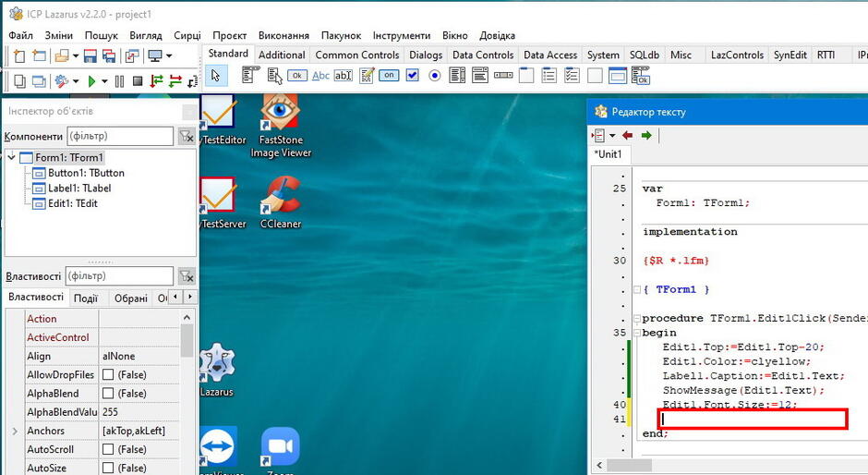Screen dimensions: 868x475
Task: Open the dropdown next to monitor icon
Action: coord(169,56)
